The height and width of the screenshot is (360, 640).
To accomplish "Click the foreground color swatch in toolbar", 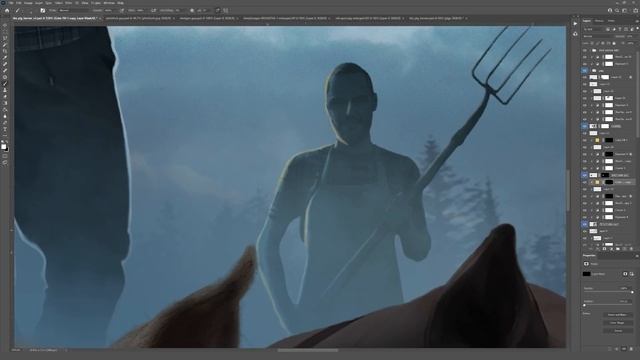I will click(3, 146).
